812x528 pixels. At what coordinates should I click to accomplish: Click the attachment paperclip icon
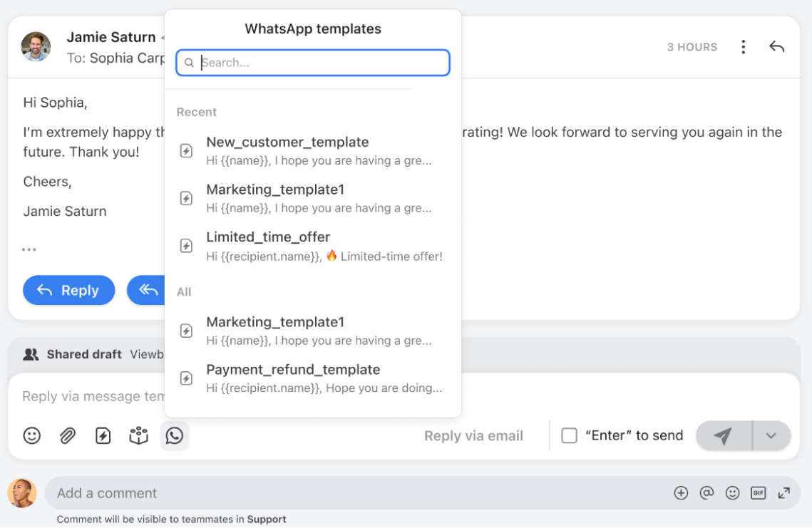67,436
